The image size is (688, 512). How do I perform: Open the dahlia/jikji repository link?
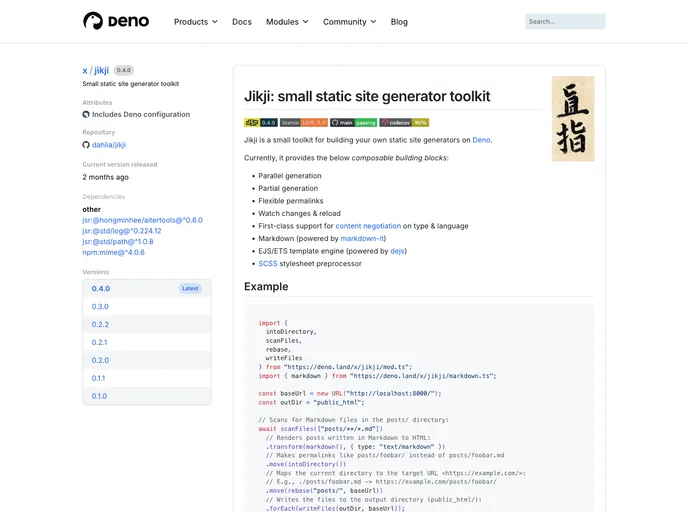coord(109,145)
